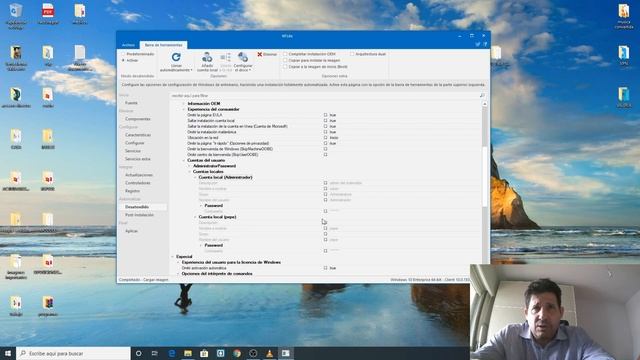Collapse Experiencia del consumidor section
The width and height of the screenshot is (640, 360).
(x=184, y=109)
